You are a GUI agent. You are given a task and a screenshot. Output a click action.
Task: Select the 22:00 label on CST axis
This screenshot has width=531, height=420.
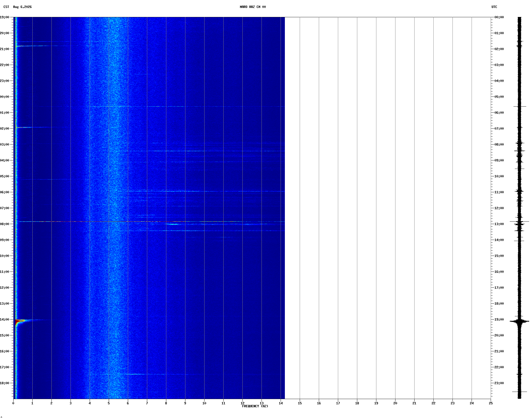pyautogui.click(x=5, y=65)
